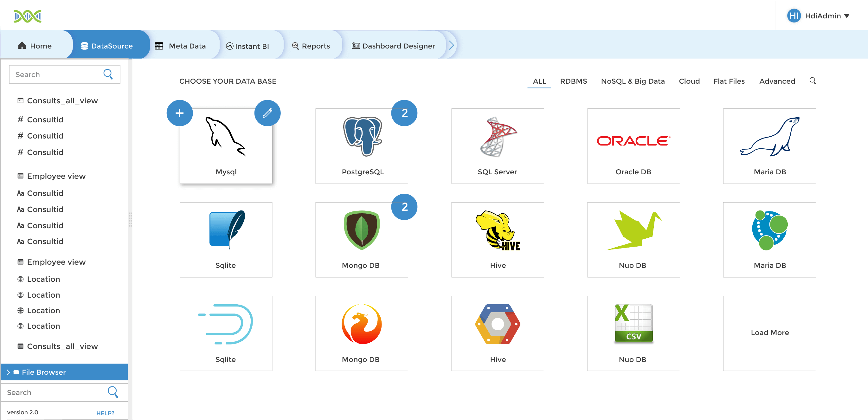This screenshot has width=868, height=420.
Task: Open the DataSource tab
Action: point(107,46)
